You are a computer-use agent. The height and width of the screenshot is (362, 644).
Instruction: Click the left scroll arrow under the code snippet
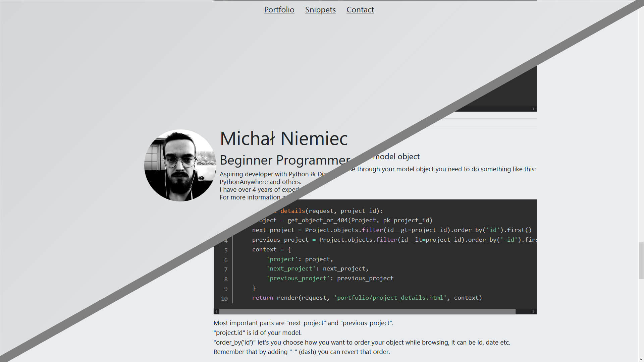tap(216, 311)
